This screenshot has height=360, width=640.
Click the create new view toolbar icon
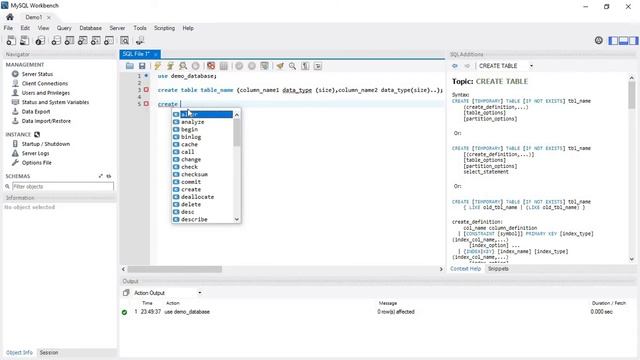(x=82, y=40)
